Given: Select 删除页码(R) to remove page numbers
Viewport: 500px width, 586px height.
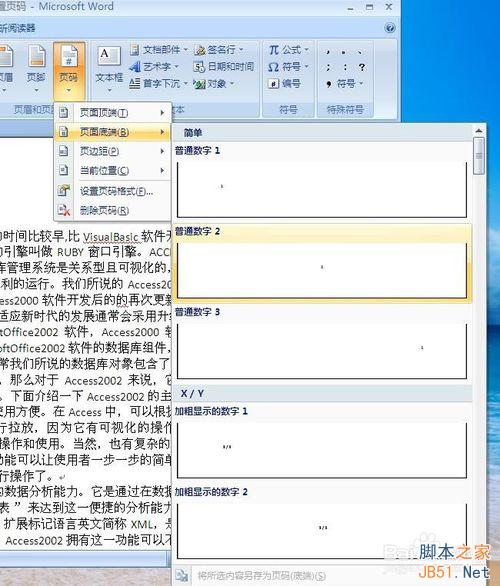Looking at the screenshot, I should (x=113, y=210).
